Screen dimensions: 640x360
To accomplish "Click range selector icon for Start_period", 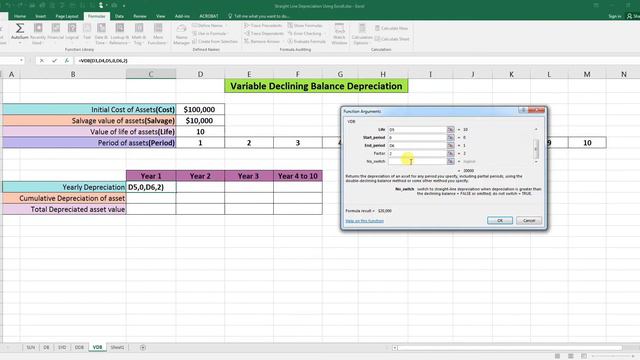I will point(450,138).
